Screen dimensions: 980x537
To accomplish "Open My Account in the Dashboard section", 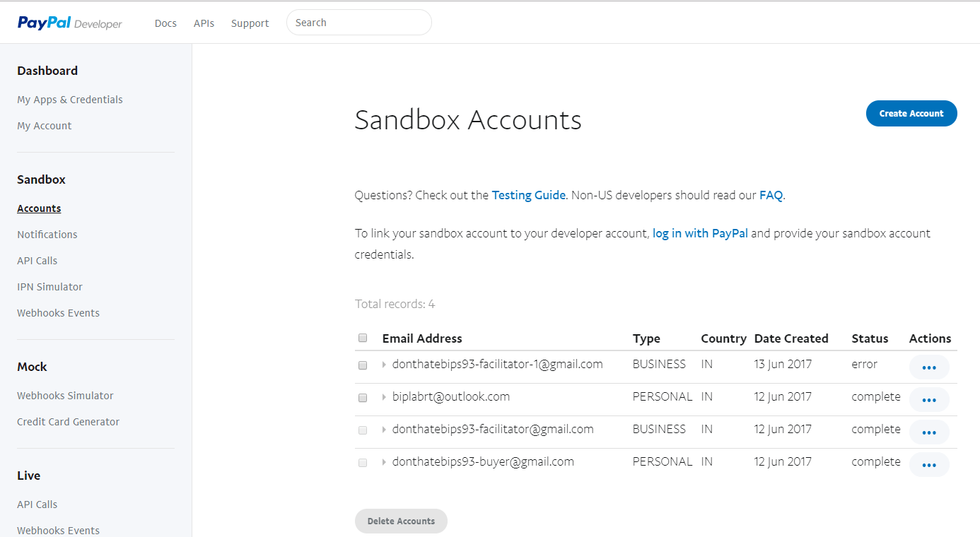I will pyautogui.click(x=45, y=126).
